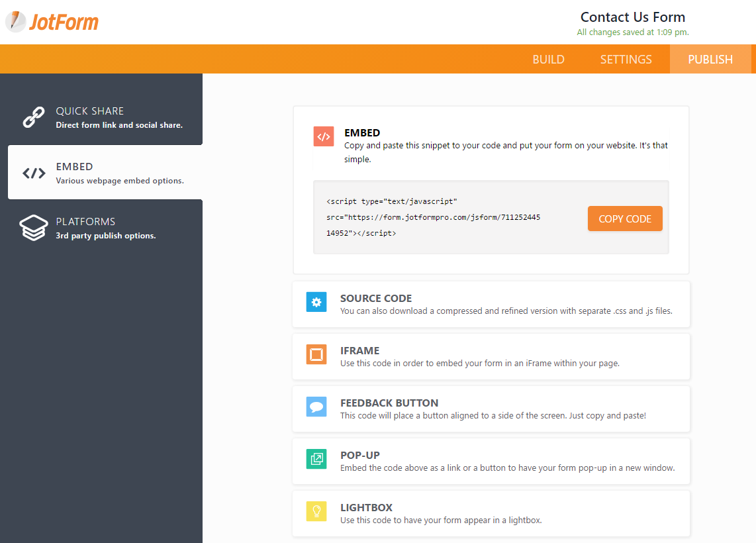The image size is (756, 543).
Task: Click the green Pop-up window icon
Action: (316, 459)
